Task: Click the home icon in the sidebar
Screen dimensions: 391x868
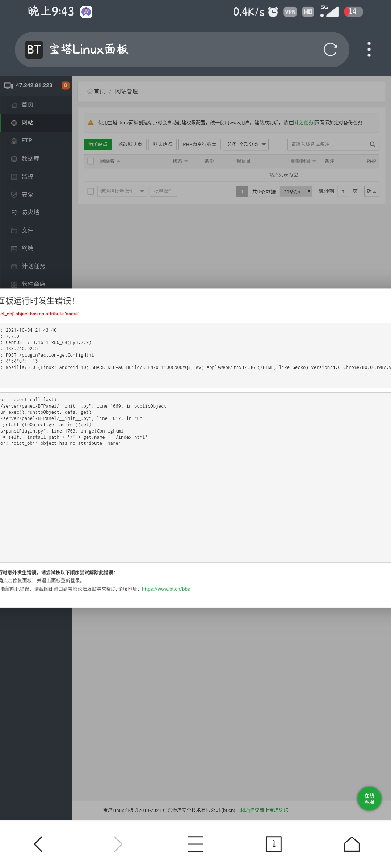Action: pos(14,105)
